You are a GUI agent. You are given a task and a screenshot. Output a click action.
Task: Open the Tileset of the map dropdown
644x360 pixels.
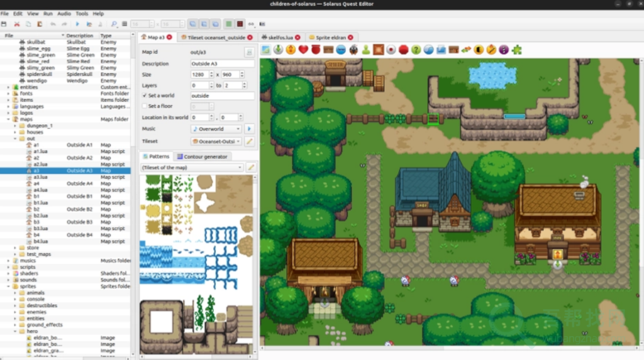click(x=192, y=168)
